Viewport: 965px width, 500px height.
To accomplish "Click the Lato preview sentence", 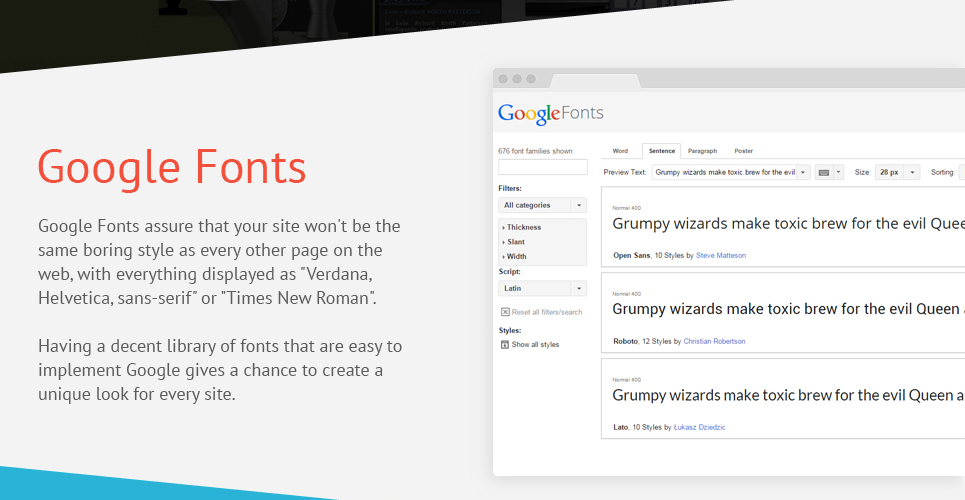I will (x=788, y=395).
